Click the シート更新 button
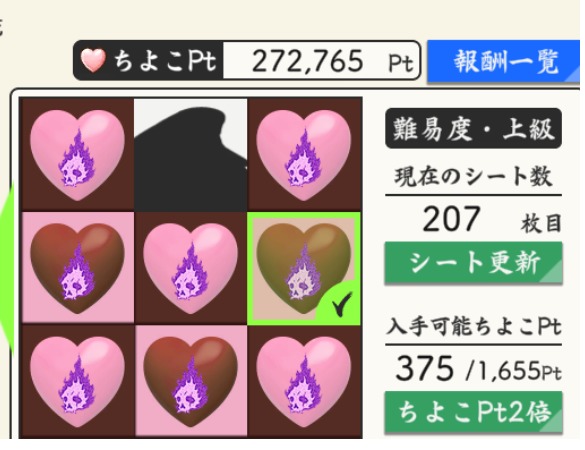Viewport: 585px width, 450px height. point(473,263)
